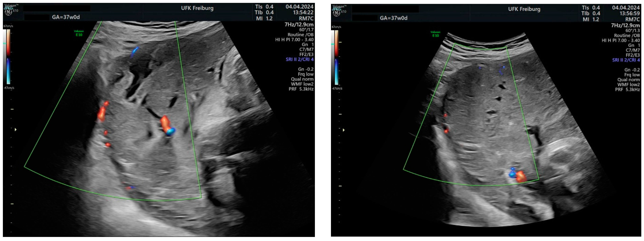Click the RM7C probe label in left scan
The height and width of the screenshot is (241, 644).
point(306,18)
